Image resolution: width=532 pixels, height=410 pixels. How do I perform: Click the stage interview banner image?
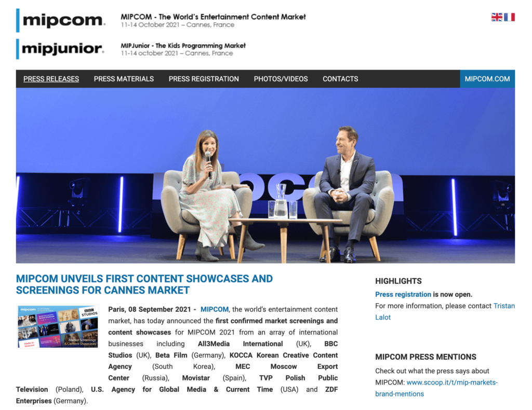265,175
